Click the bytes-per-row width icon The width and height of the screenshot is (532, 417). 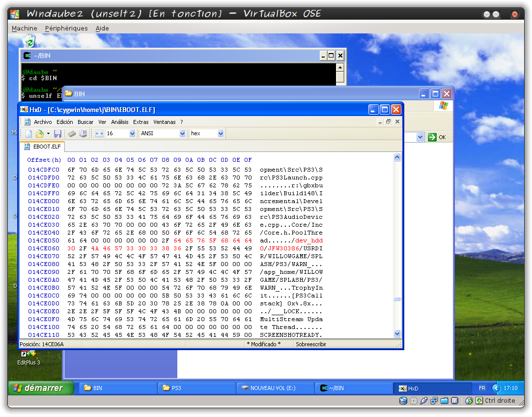tap(99, 134)
